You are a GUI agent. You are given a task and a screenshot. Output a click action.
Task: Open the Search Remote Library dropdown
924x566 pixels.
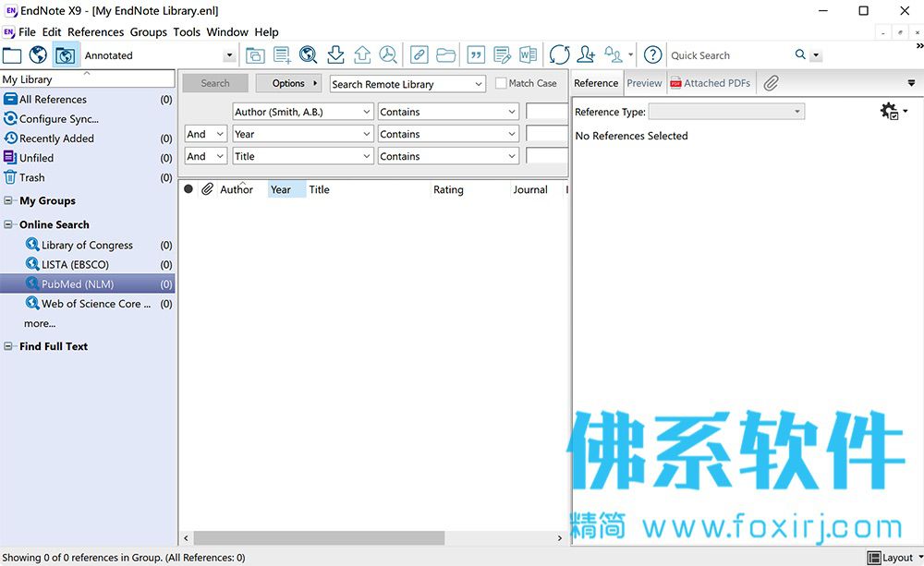coord(407,84)
